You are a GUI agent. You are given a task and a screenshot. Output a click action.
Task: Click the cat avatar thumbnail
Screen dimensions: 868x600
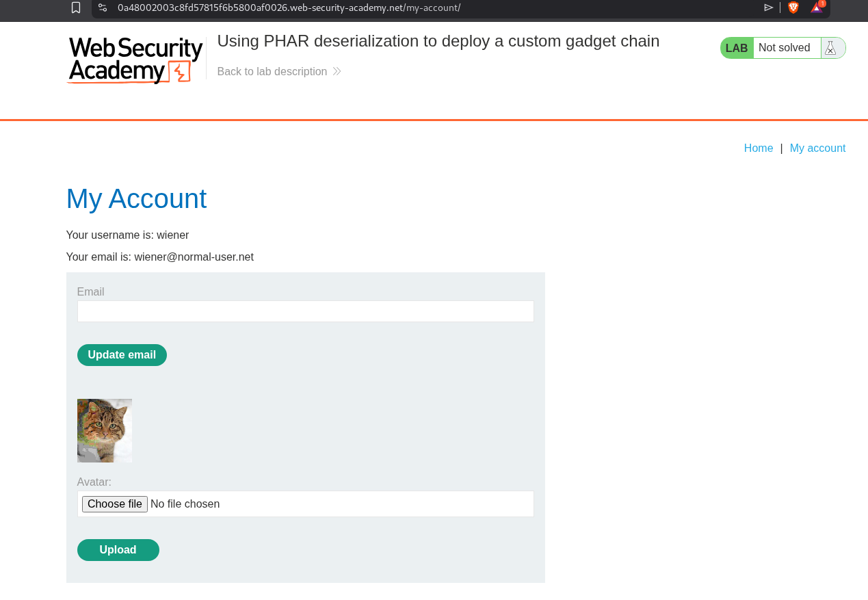pyautogui.click(x=105, y=430)
